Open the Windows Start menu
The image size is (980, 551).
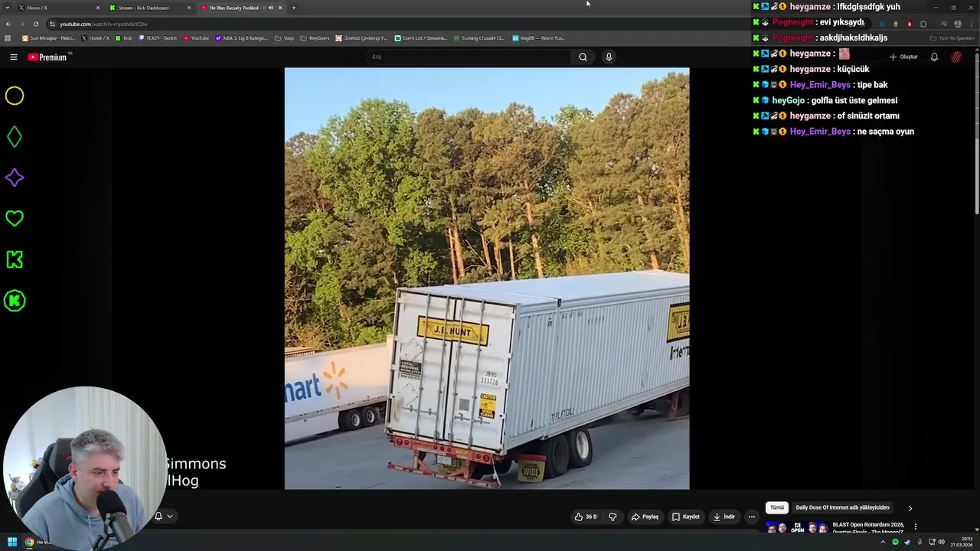[x=12, y=542]
